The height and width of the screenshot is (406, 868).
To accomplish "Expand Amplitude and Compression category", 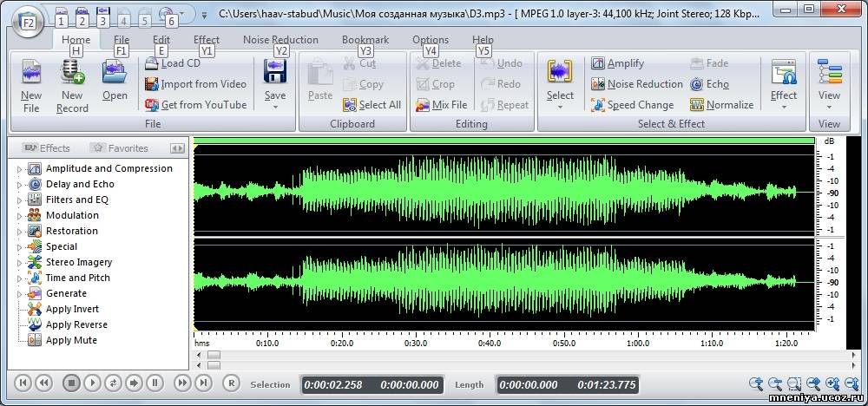I will [19, 168].
